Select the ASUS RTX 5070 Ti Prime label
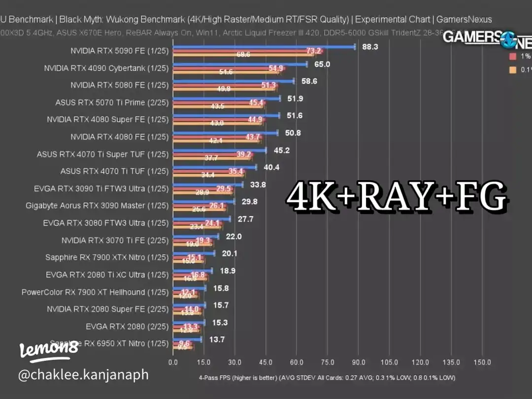 point(112,102)
